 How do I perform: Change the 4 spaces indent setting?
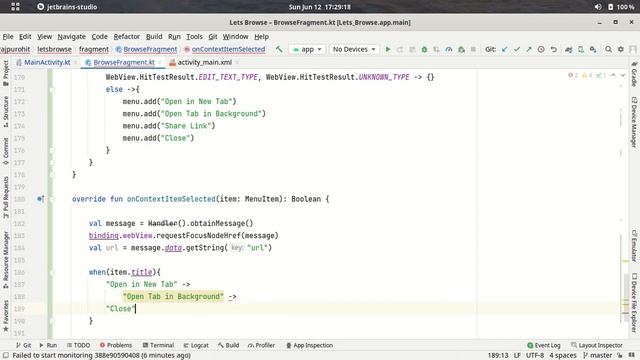tap(563, 356)
